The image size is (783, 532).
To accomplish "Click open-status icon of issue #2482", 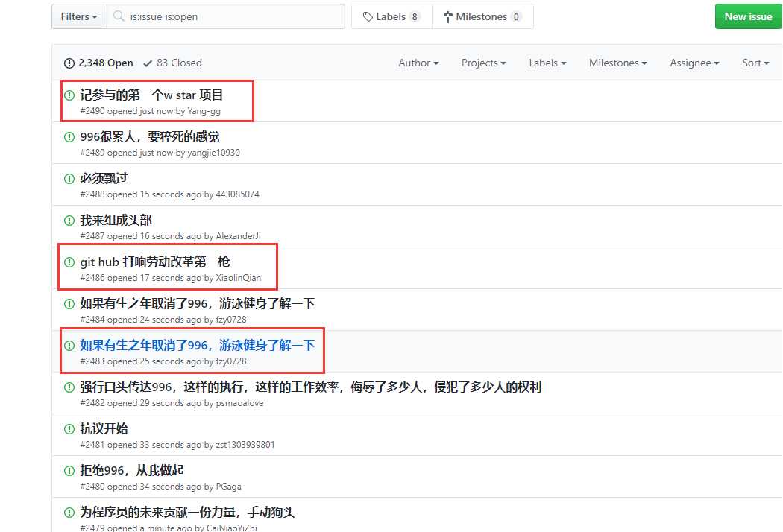I will (x=69, y=387).
